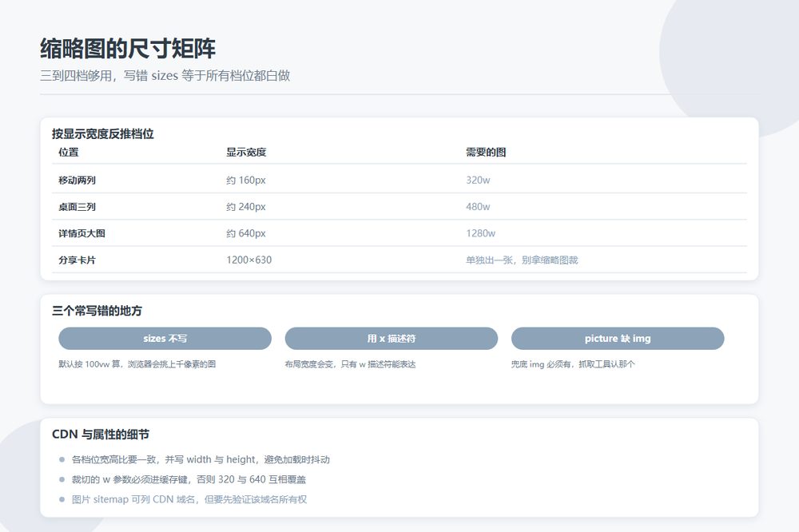
Task: Click the '用 x 描述符' pill button
Action: (x=392, y=339)
